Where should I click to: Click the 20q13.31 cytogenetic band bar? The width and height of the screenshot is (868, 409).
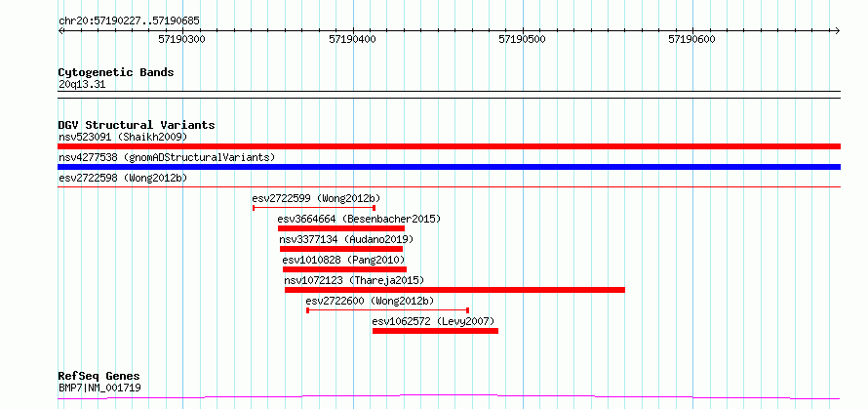coord(449,95)
